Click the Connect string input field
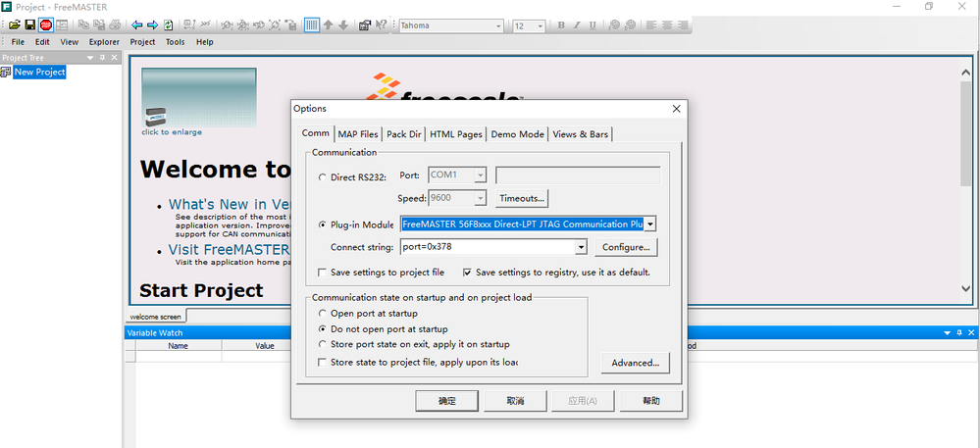This screenshot has width=980, height=448. (x=487, y=247)
